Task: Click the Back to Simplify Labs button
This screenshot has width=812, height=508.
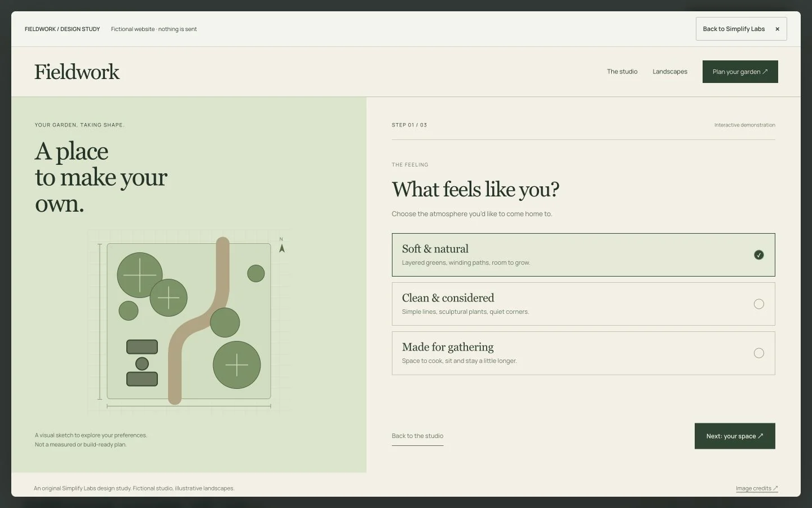Action: (741, 29)
